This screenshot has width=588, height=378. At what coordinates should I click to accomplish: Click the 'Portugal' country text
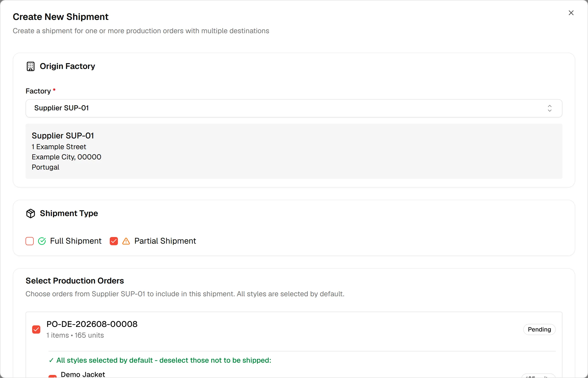[x=45, y=167]
